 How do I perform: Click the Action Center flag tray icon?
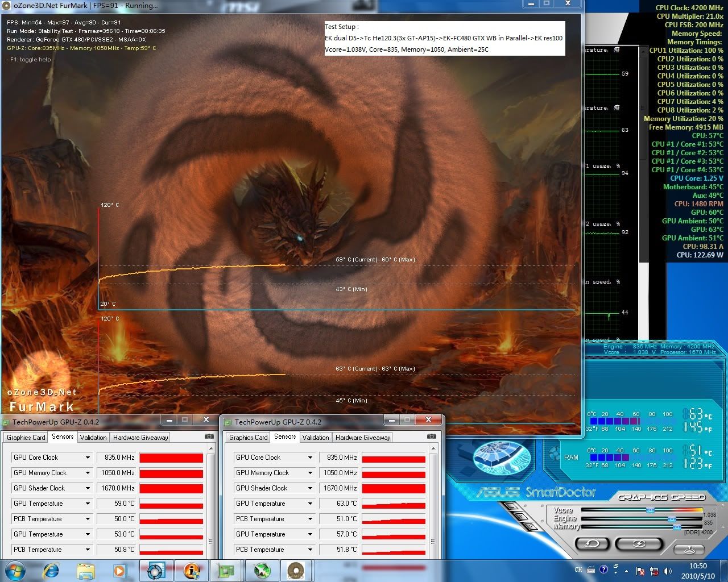click(x=641, y=570)
